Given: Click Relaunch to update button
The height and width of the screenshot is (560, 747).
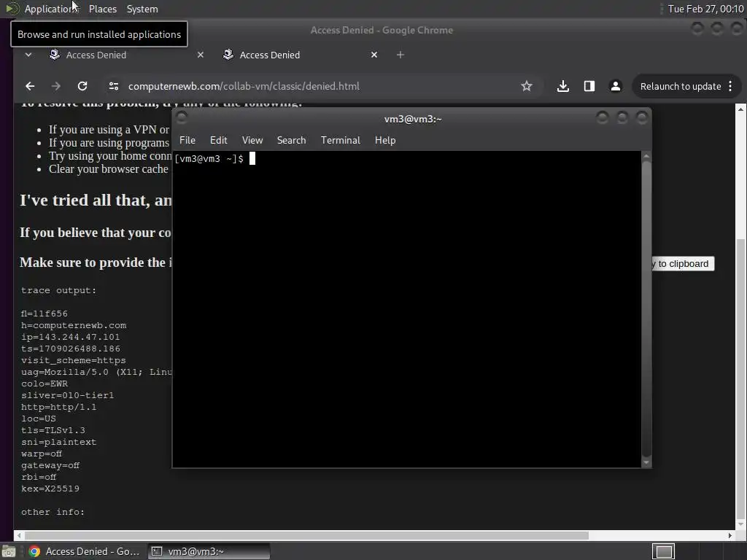Looking at the screenshot, I should pos(681,86).
